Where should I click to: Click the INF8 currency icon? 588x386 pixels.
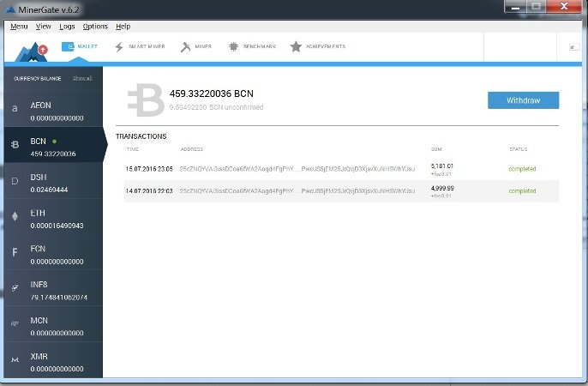tap(15, 287)
